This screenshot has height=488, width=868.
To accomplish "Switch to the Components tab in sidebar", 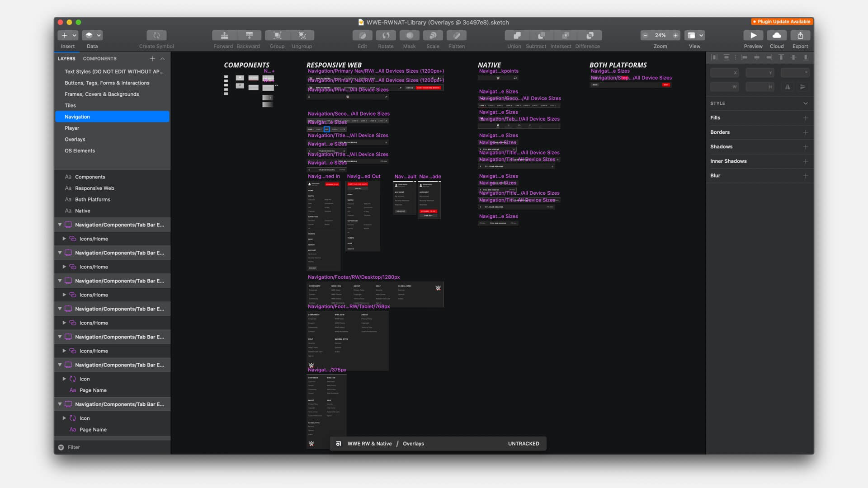I will coord(99,58).
